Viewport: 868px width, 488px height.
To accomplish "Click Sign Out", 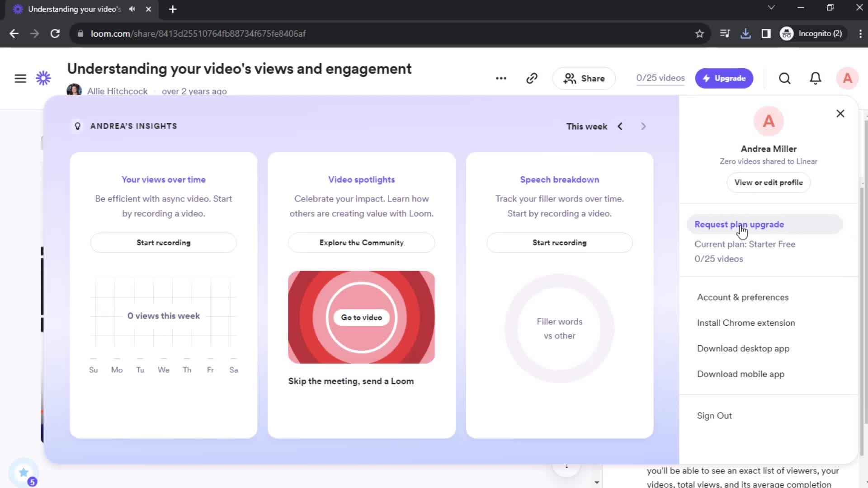I will tap(714, 416).
